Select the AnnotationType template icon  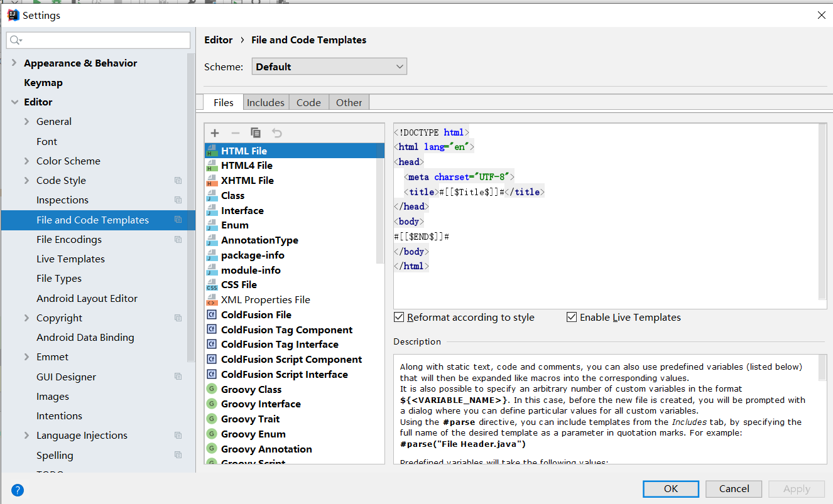(x=212, y=240)
